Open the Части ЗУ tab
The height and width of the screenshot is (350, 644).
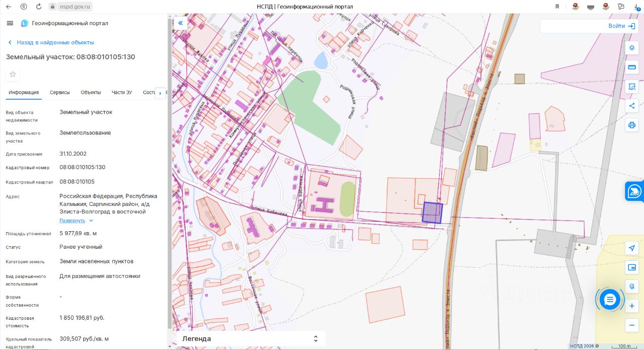click(x=122, y=92)
